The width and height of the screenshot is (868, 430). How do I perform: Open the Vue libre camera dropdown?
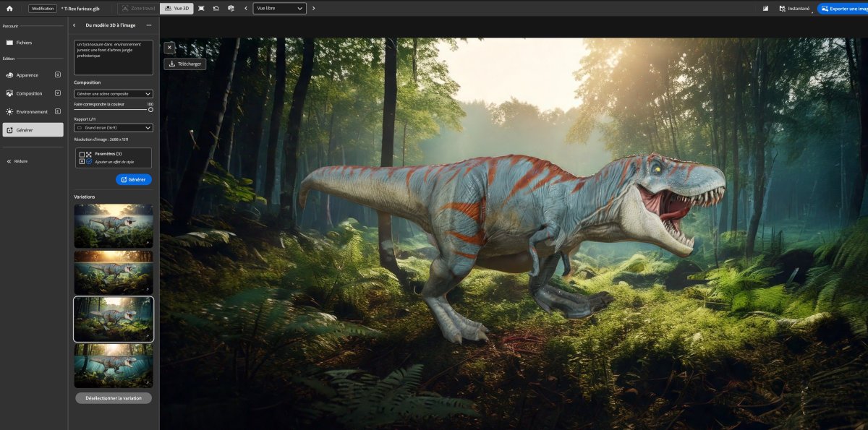[x=279, y=8]
